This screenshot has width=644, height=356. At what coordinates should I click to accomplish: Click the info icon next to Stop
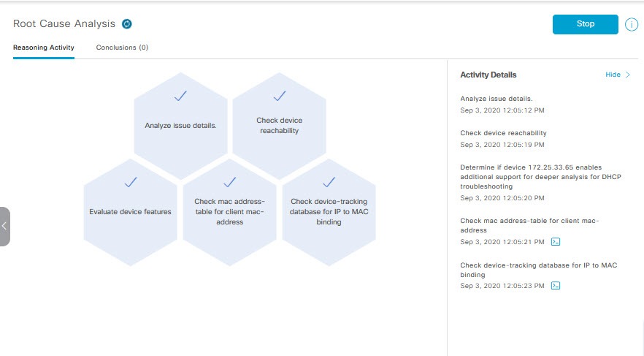coord(632,24)
